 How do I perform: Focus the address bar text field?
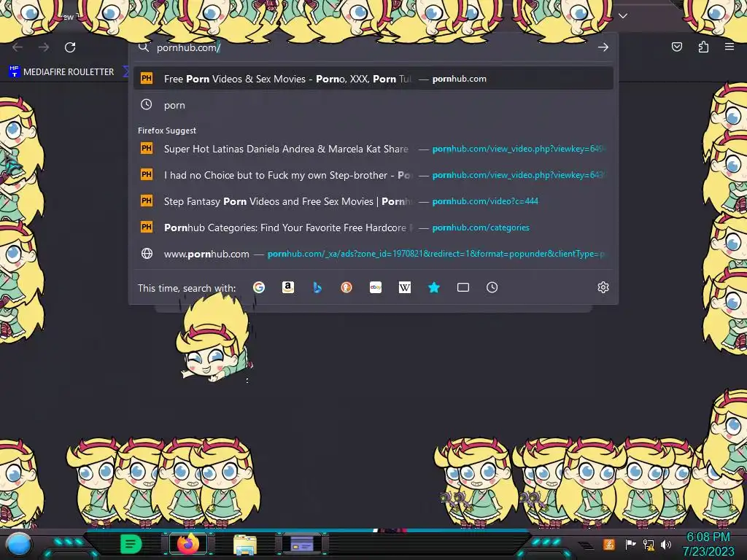tap(371, 47)
